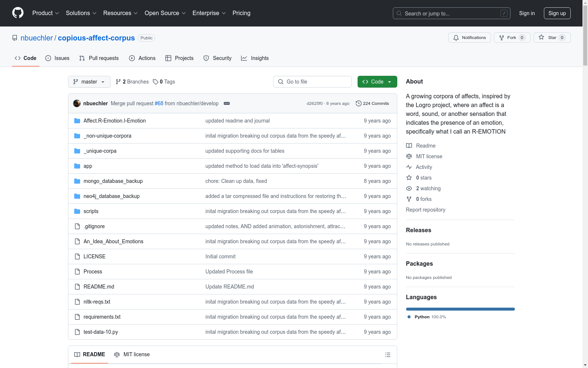Click the .gitignore file icon
Image resolution: width=588 pixels, height=368 pixels.
click(77, 226)
